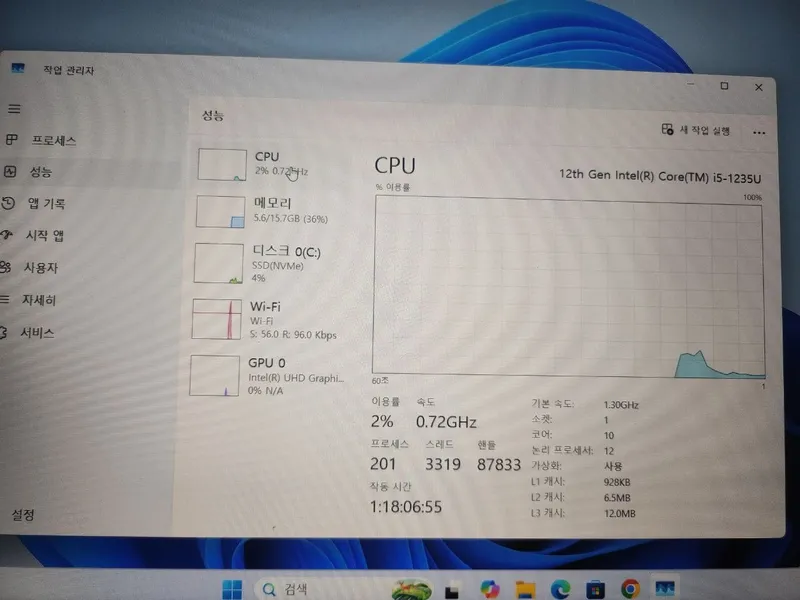Screen dimensions: 800x600
Task: Open the 앱 기록 page
Action: click(46, 204)
